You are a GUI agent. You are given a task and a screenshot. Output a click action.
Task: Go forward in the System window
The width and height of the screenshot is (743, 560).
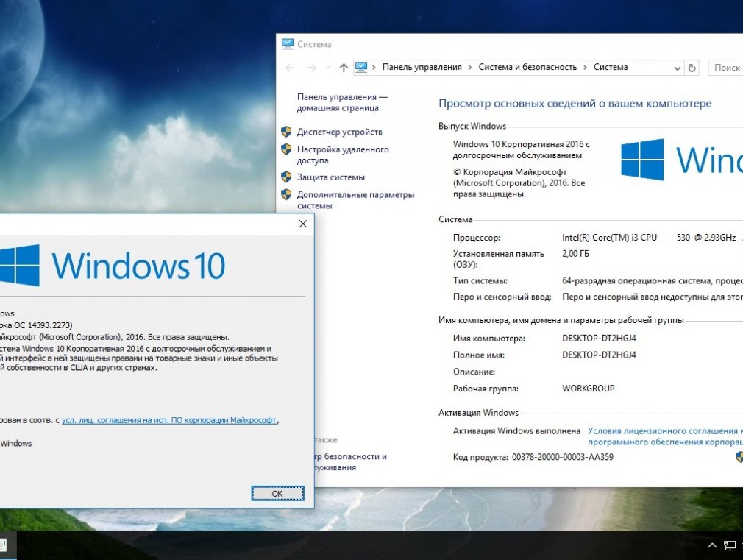pos(311,68)
